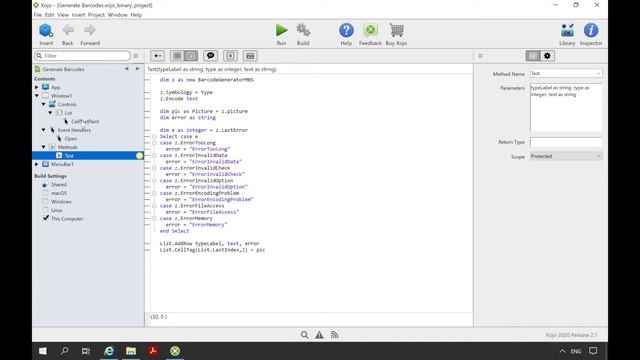
Task: Toggle the macOS build target checkbox
Action: point(45,193)
